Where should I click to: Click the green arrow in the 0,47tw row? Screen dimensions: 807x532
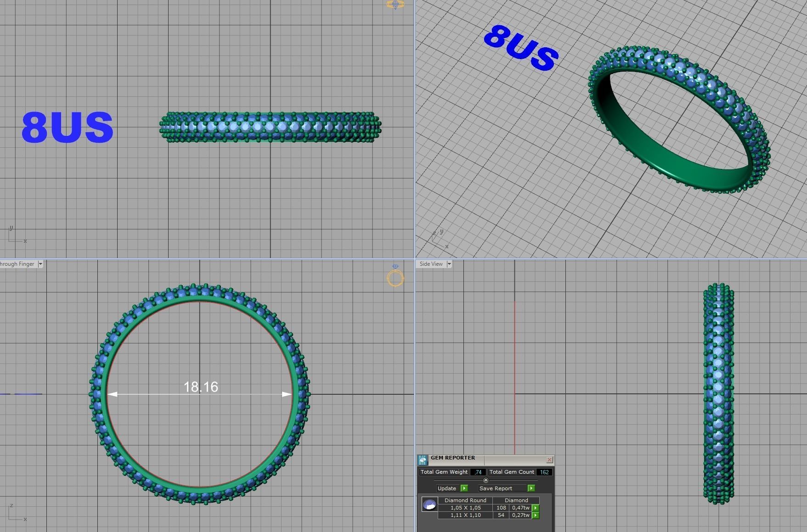[536, 508]
